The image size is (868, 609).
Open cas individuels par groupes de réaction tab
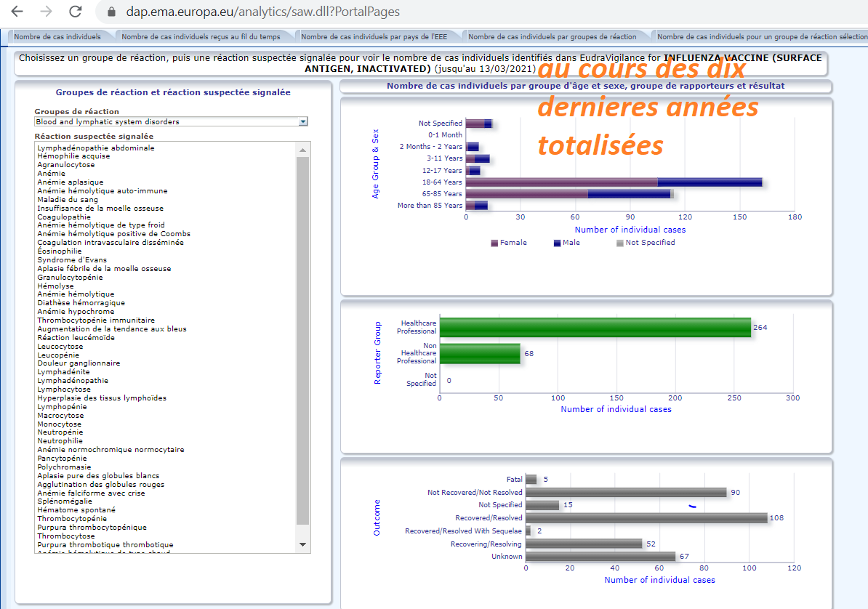552,36
